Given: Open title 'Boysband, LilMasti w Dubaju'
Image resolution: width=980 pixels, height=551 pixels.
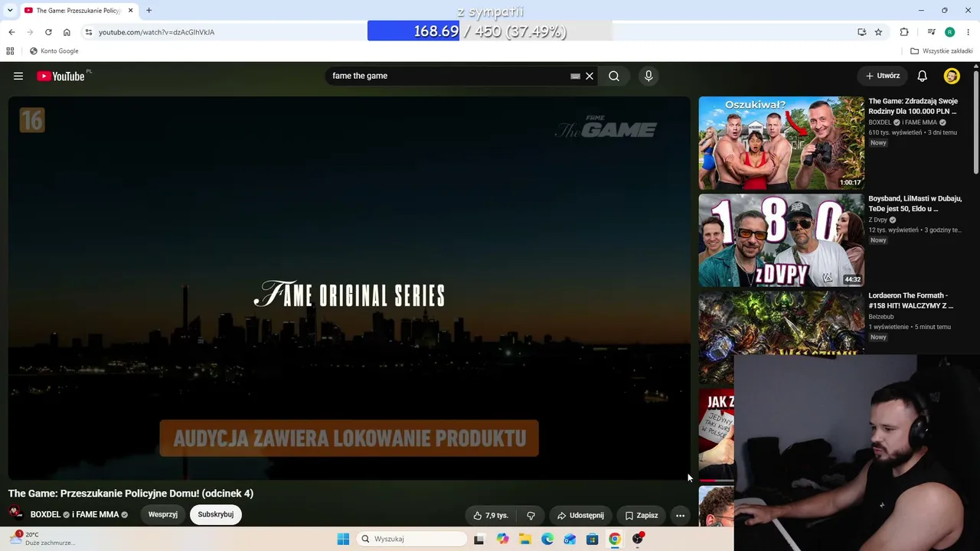Looking at the screenshot, I should (915, 204).
